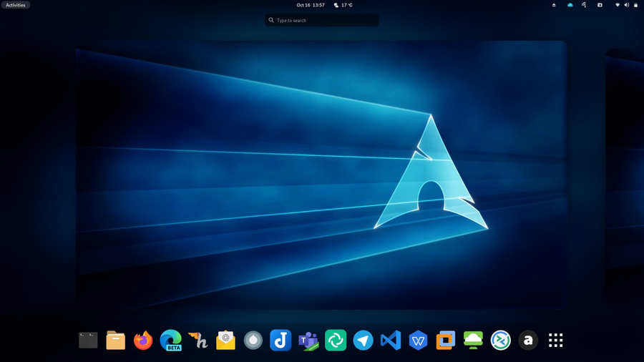Viewport: 644px width, 362px height.
Task: Open the 17 °C weather indicator
Action: [343, 5]
